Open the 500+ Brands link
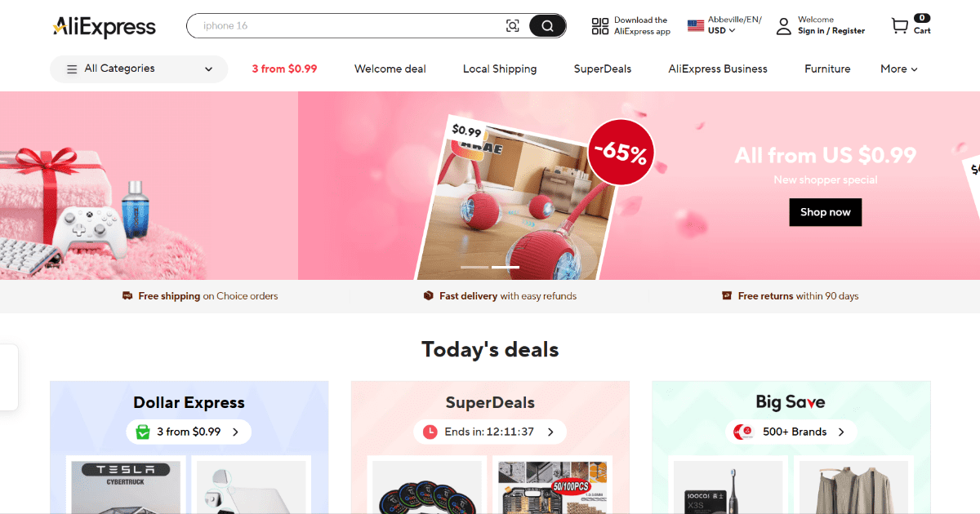 (x=791, y=432)
